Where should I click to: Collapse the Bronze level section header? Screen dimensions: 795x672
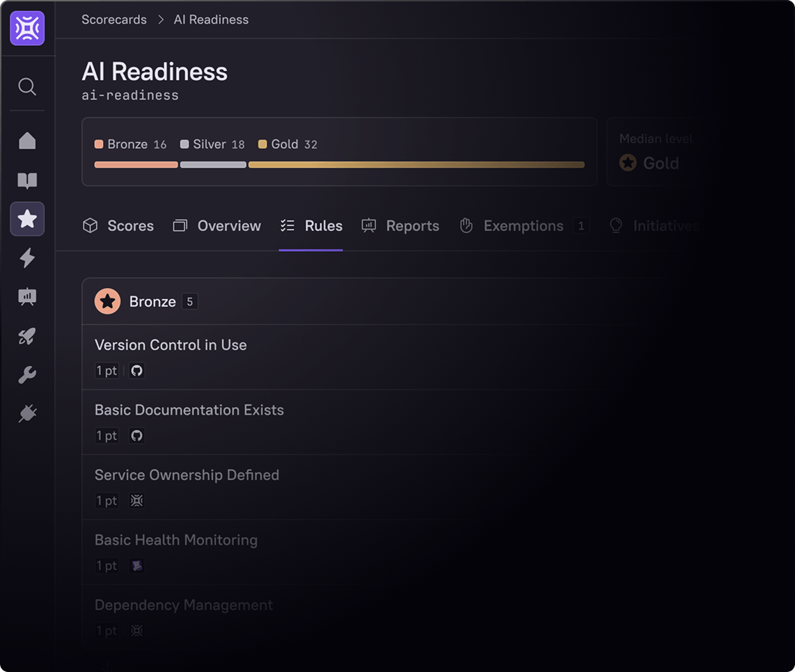pyautogui.click(x=152, y=302)
